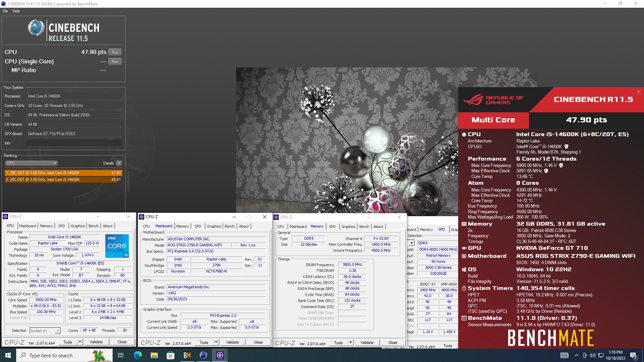Image resolution: width=644 pixels, height=362 pixels.
Task: Open Microsoft Store from taskbar
Action: click(170, 355)
